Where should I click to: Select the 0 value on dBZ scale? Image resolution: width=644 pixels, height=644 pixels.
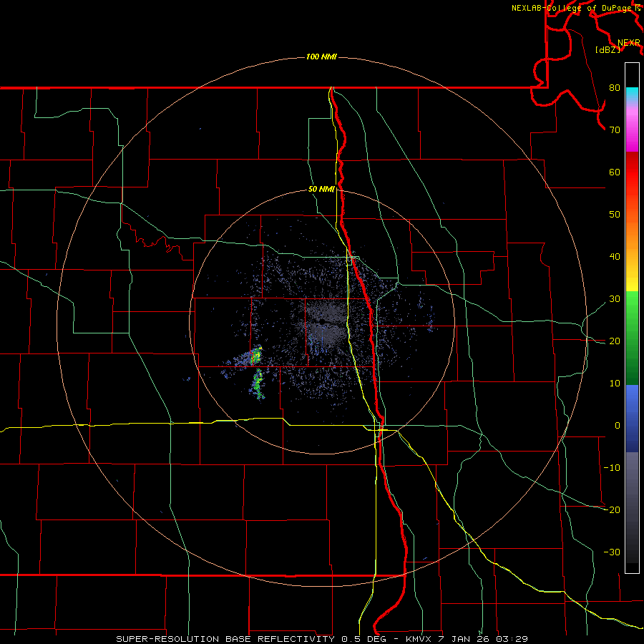coord(618,426)
